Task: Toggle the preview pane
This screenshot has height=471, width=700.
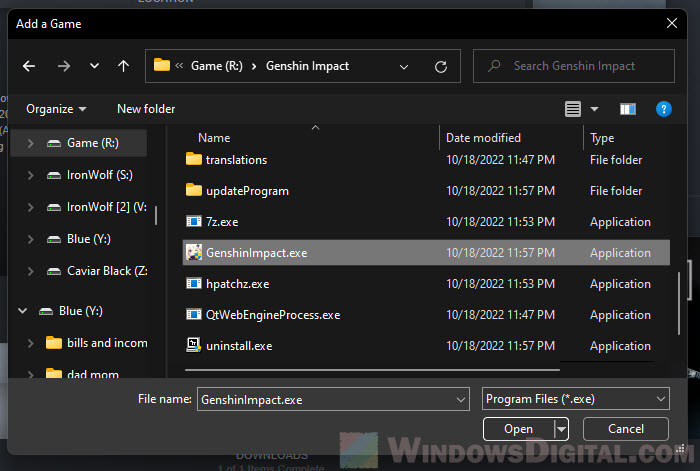Action: [628, 109]
